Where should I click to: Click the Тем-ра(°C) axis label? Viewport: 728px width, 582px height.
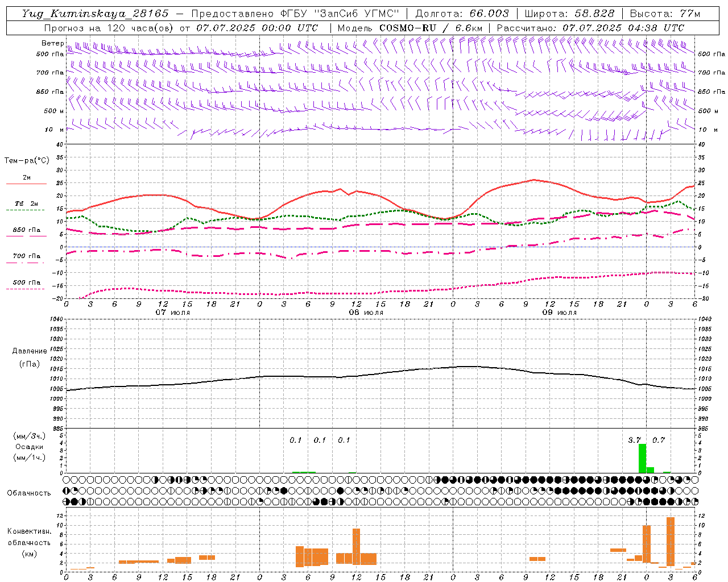coord(27,161)
